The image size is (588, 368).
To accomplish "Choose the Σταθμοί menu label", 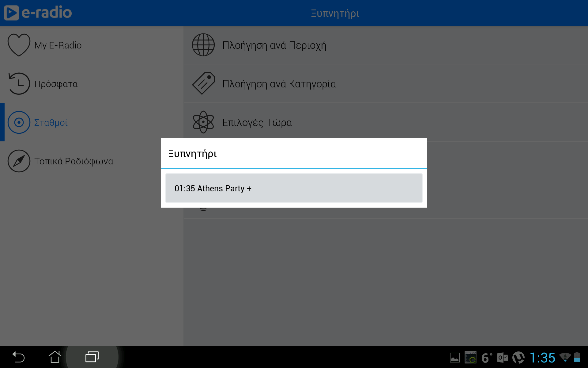I will pos(51,122).
